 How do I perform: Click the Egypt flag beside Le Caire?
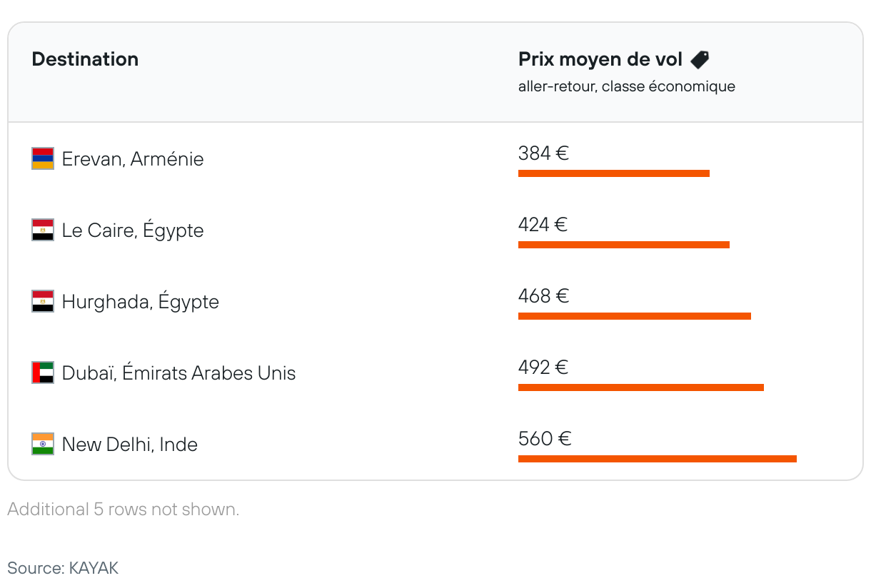point(43,230)
